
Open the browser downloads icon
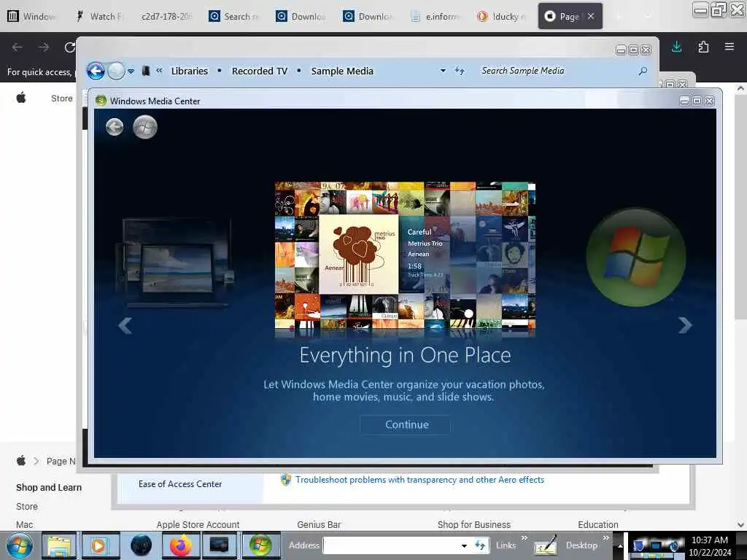tap(676, 47)
